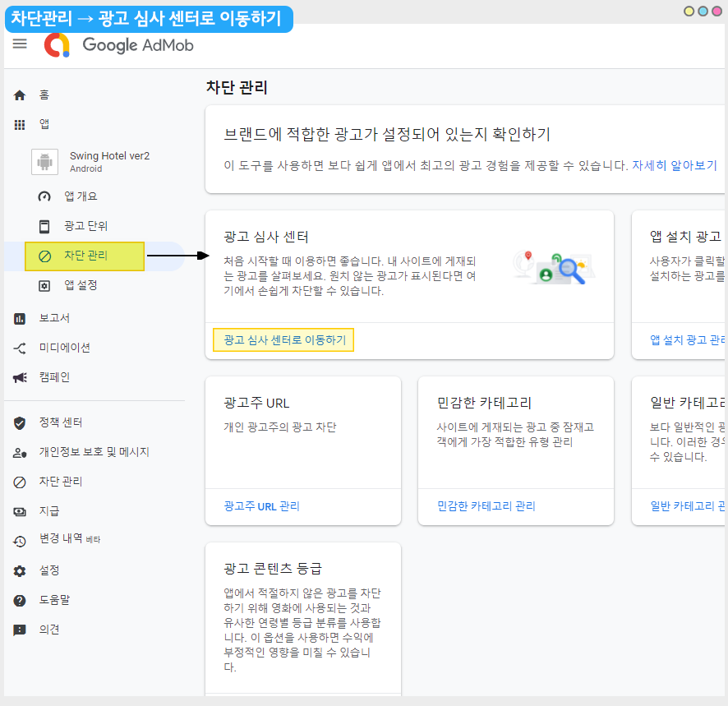Click the 캠페인 megaphone icon

coord(20,377)
